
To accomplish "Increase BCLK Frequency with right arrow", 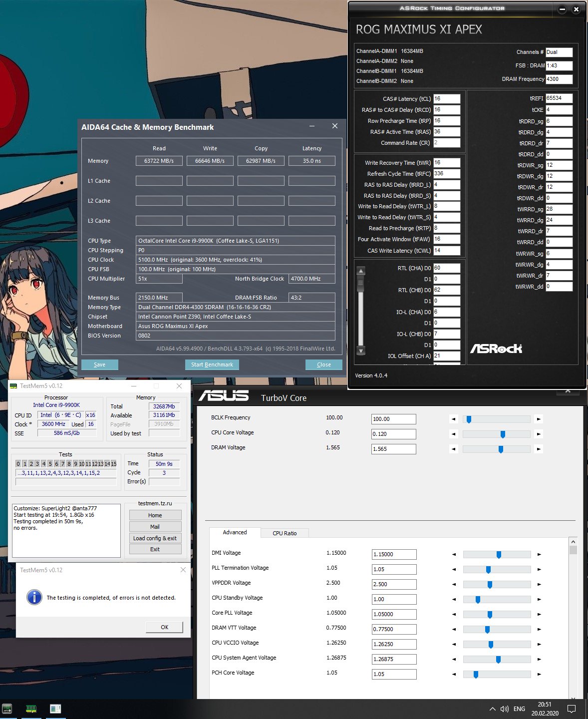I will pyautogui.click(x=539, y=419).
